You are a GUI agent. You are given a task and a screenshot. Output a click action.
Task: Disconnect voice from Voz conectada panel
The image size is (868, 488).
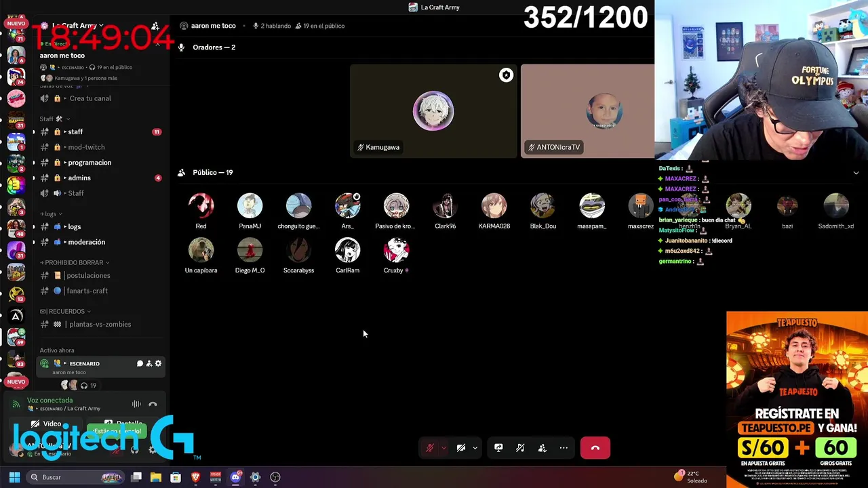153,404
